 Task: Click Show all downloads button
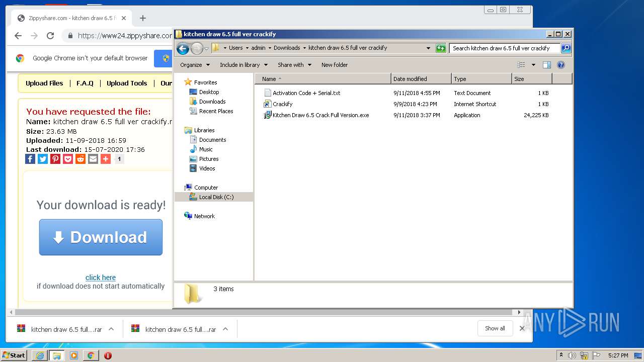click(495, 328)
